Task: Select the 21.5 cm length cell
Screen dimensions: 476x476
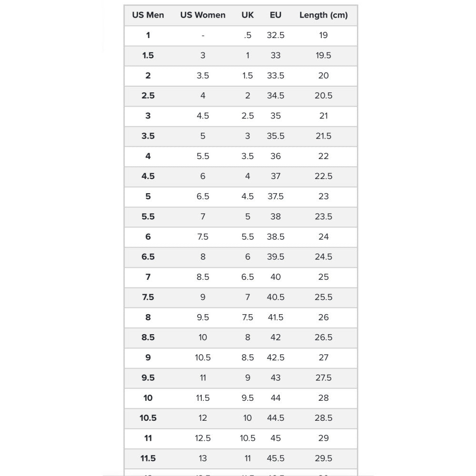Action: 324,136
